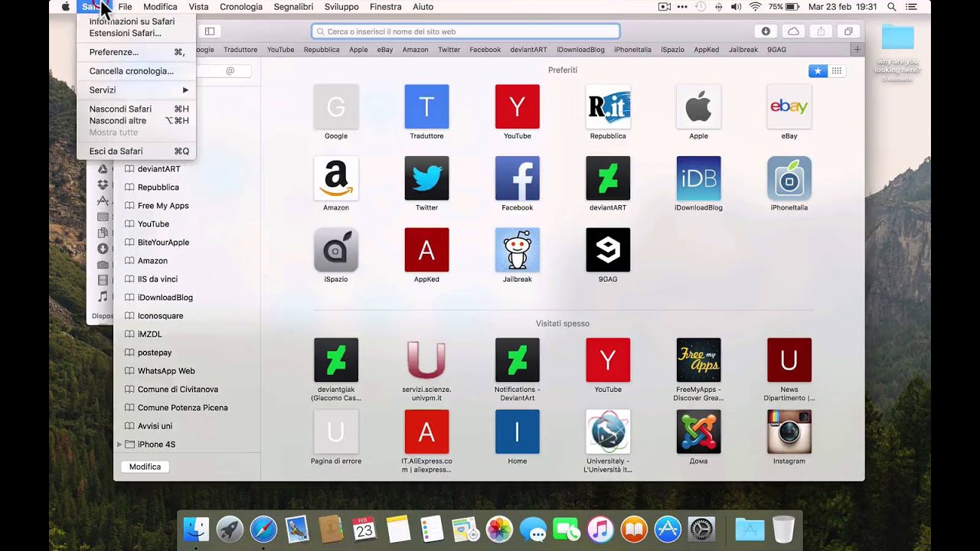Open the Twitter favorite tile

pyautogui.click(x=426, y=178)
